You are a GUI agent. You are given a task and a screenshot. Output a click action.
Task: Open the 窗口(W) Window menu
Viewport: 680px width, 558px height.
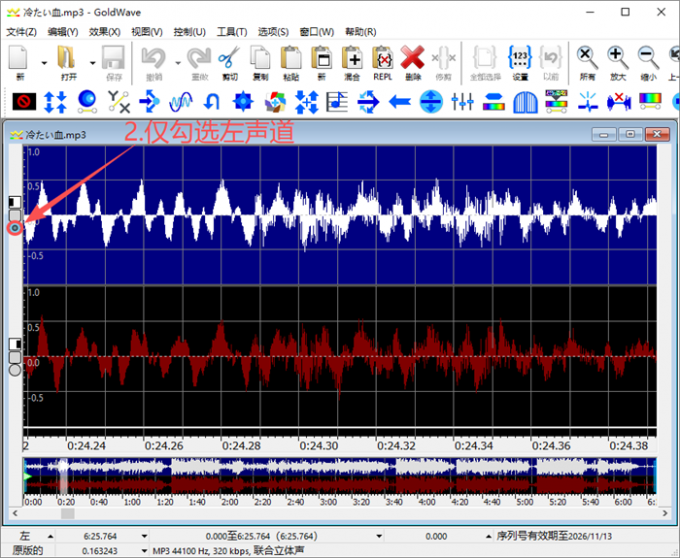317,32
